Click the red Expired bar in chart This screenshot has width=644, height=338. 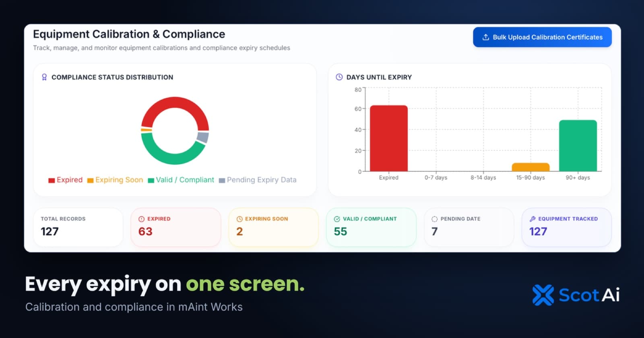click(389, 138)
